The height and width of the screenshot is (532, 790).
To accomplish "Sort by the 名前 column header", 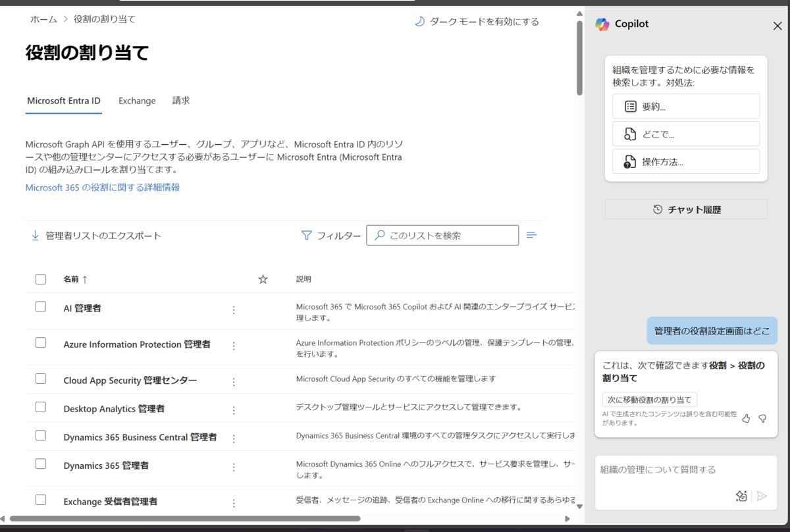I will [x=70, y=279].
